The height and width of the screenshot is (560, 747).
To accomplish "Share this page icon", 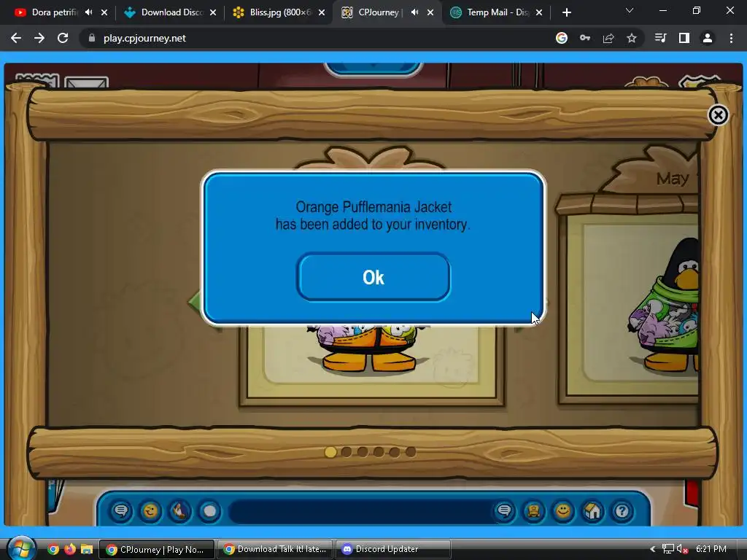I will coord(608,38).
